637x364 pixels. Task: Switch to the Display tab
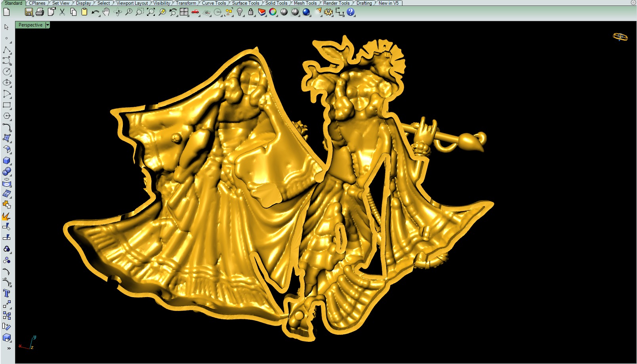pos(83,3)
